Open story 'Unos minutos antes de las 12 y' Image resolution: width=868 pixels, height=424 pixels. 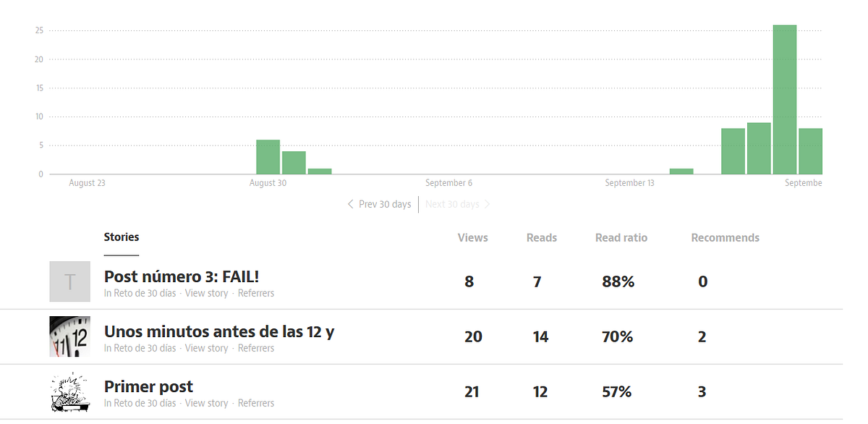point(219,331)
